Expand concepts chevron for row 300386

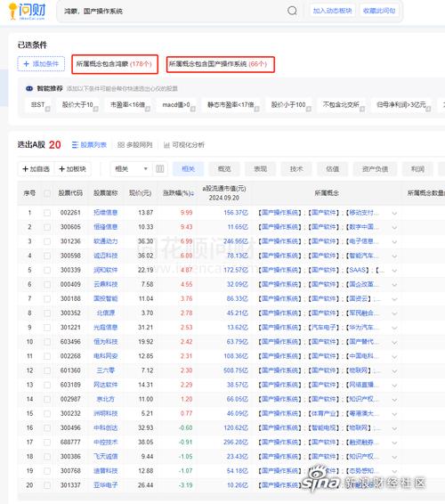click(394, 457)
